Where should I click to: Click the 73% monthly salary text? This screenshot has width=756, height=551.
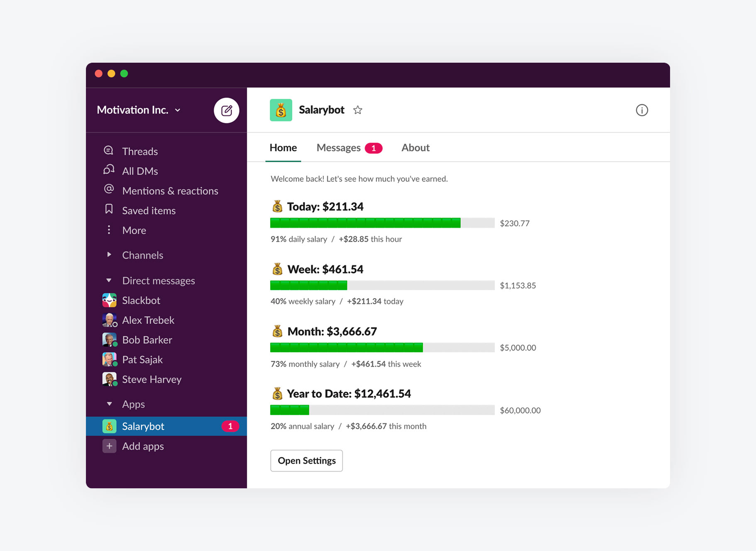(x=305, y=364)
